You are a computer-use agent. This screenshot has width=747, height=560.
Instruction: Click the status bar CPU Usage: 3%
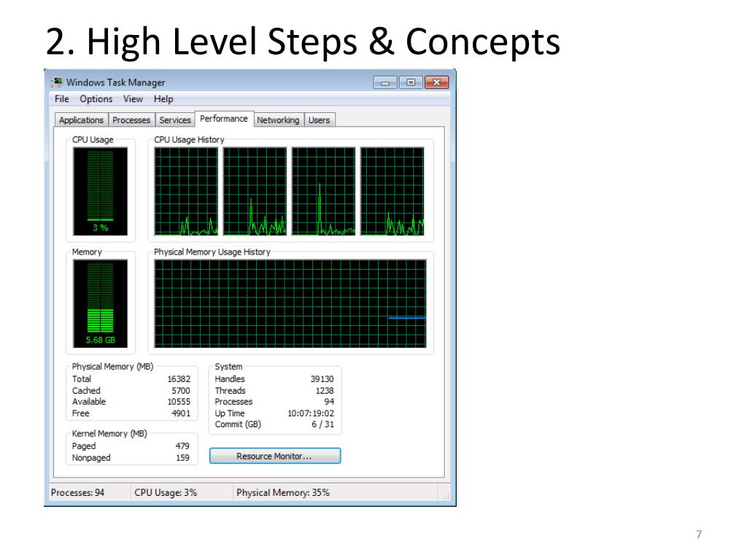pyautogui.click(x=166, y=492)
